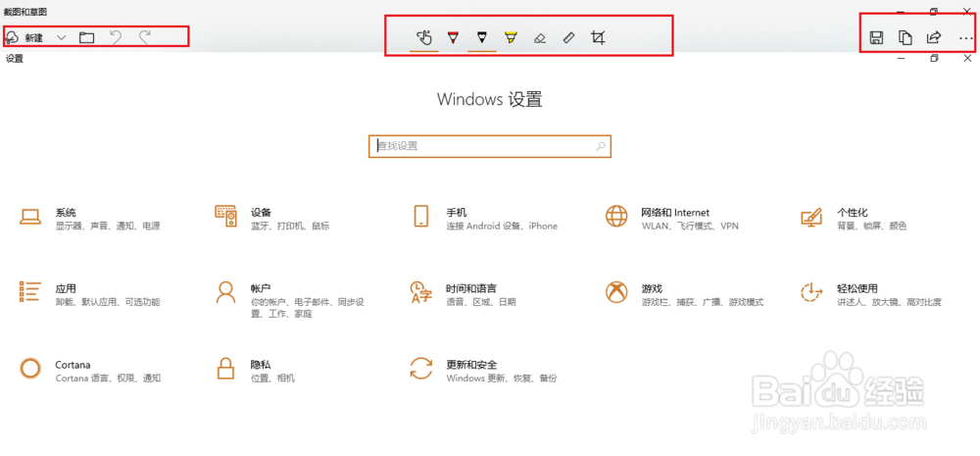The height and width of the screenshot is (456, 980).
Task: Open 更新和安全 settings
Action: point(482,371)
